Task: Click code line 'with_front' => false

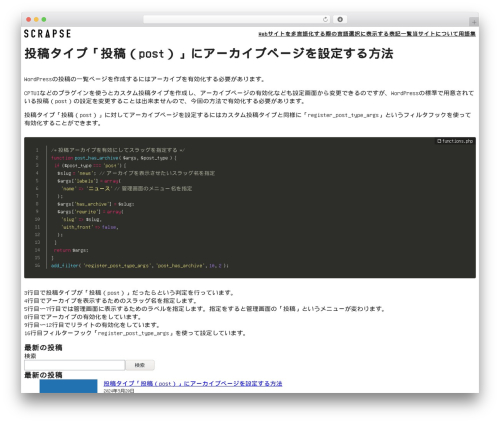Action: point(90,227)
